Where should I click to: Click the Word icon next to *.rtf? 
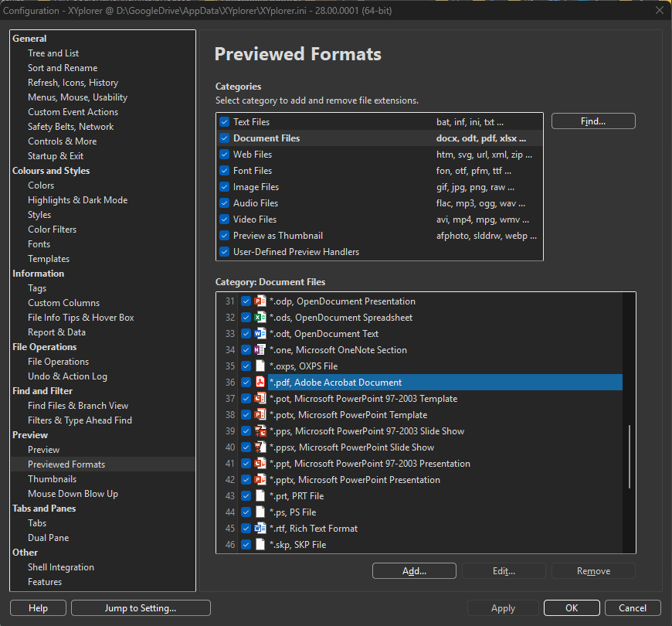(x=260, y=529)
